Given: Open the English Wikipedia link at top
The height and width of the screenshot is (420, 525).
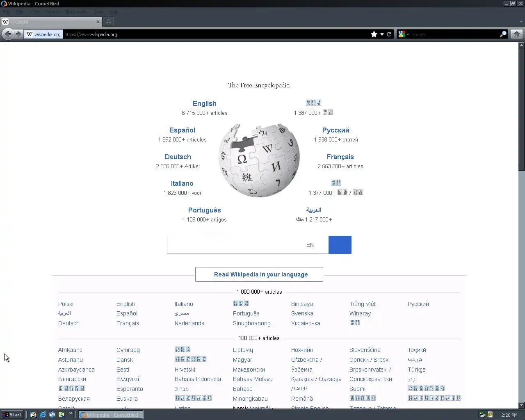Looking at the screenshot, I should tap(205, 104).
